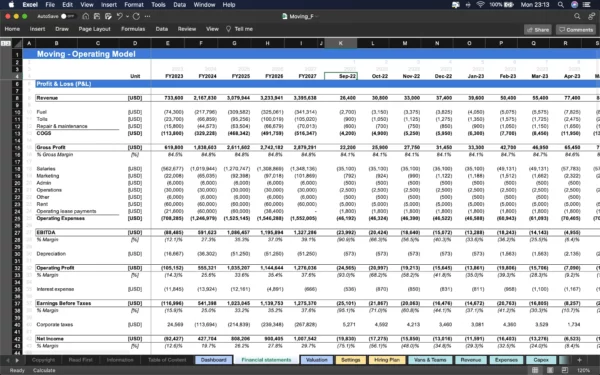Open the Home ribbon tab

click(x=12, y=29)
